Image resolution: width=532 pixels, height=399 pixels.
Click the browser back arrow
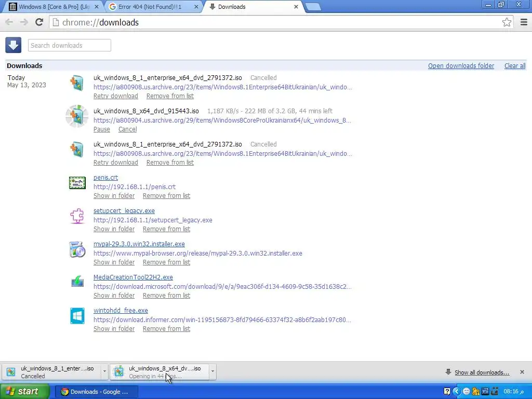[9, 22]
